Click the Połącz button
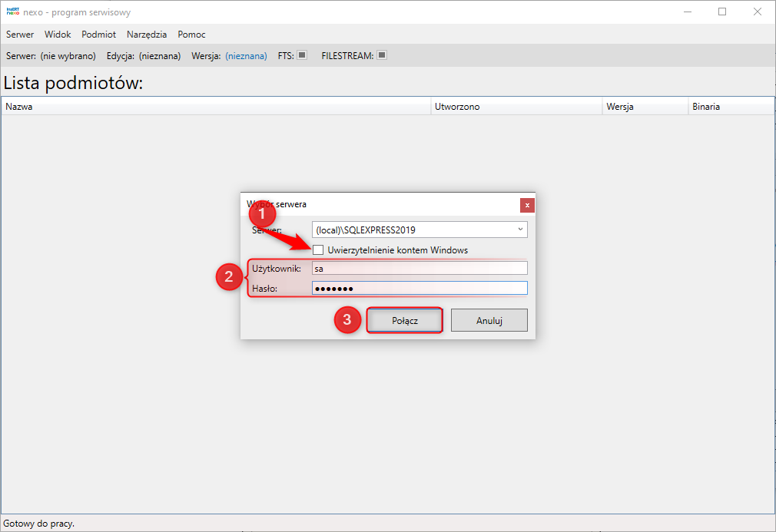Image resolution: width=776 pixels, height=532 pixels. coord(404,320)
